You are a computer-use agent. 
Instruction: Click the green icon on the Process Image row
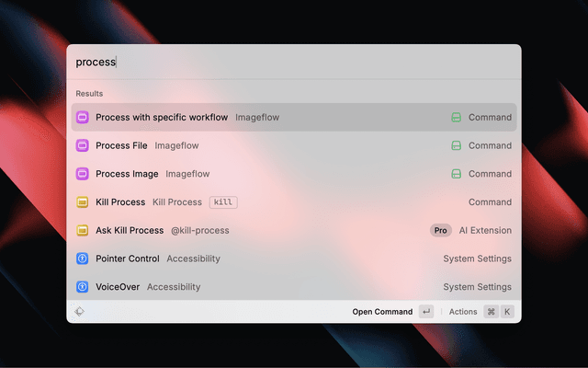coord(456,174)
